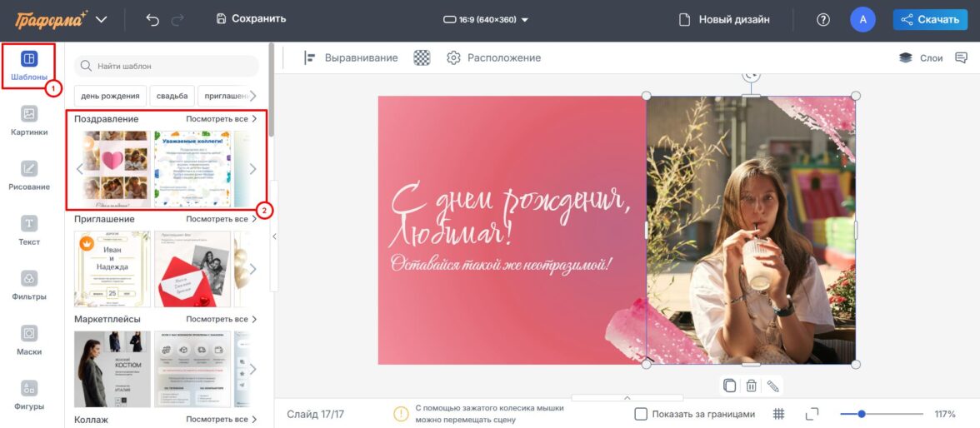Select the день рождения tag

(110, 96)
